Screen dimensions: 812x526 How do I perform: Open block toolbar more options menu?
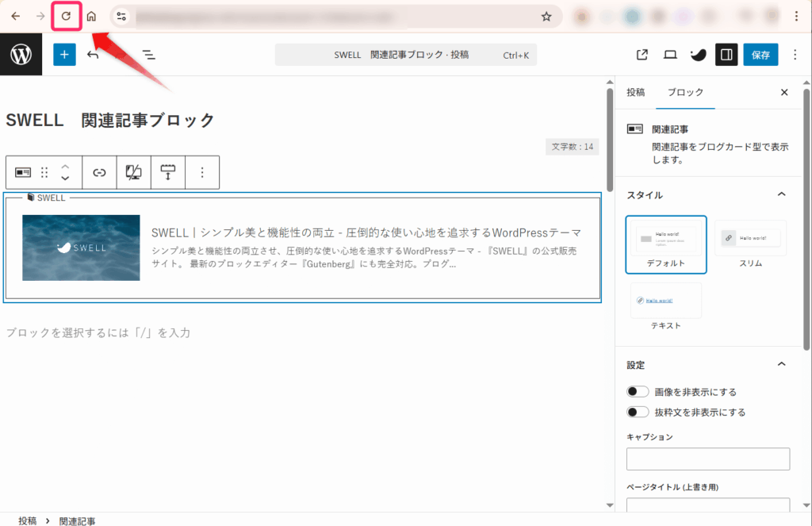tap(202, 172)
